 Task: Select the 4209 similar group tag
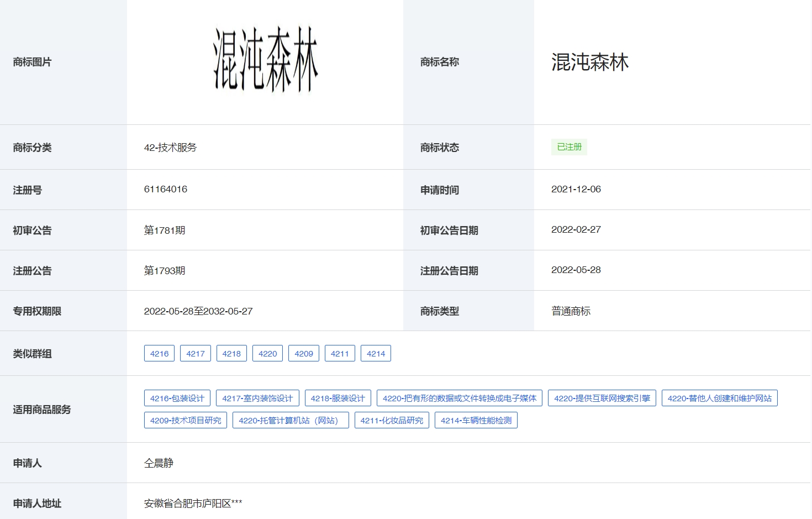point(303,353)
